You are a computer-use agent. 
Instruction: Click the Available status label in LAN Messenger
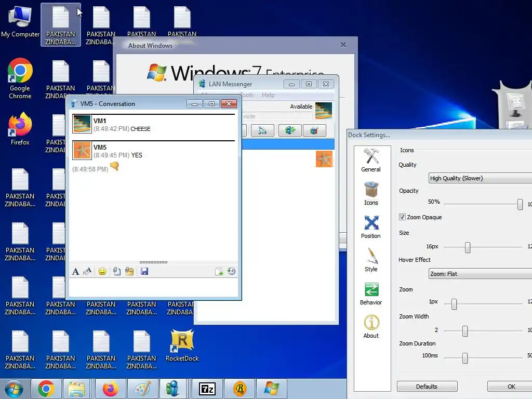point(301,107)
